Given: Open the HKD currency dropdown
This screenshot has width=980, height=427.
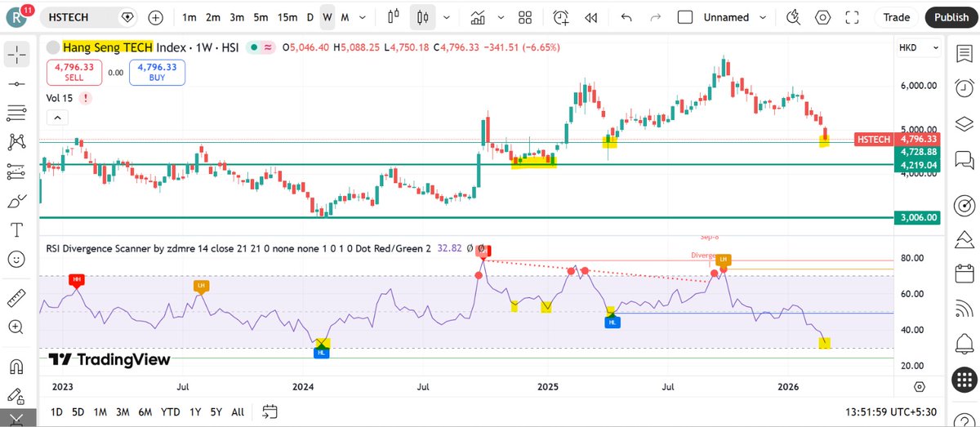Looking at the screenshot, I should point(917,48).
